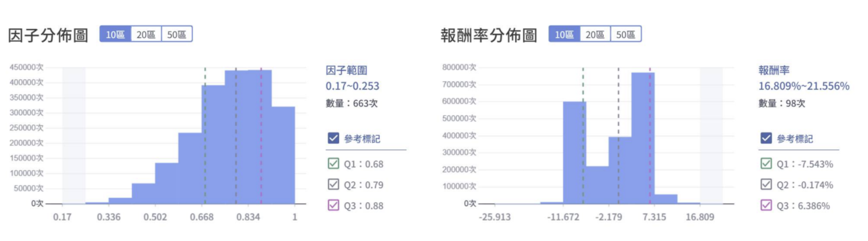868x241 pixels.
Task: Click highlighted gray bin at 16.809 in return chart
Action: (711, 136)
